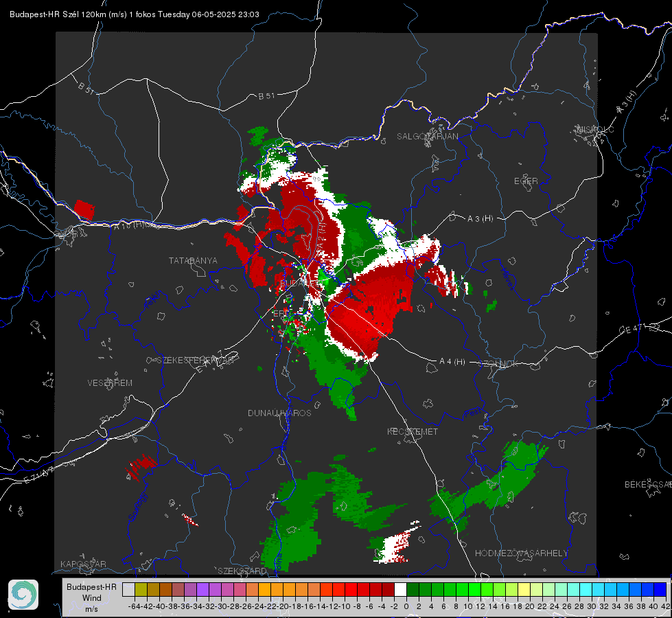
Task: Click the 'm/s' unit label in legend
Action: [x=91, y=609]
